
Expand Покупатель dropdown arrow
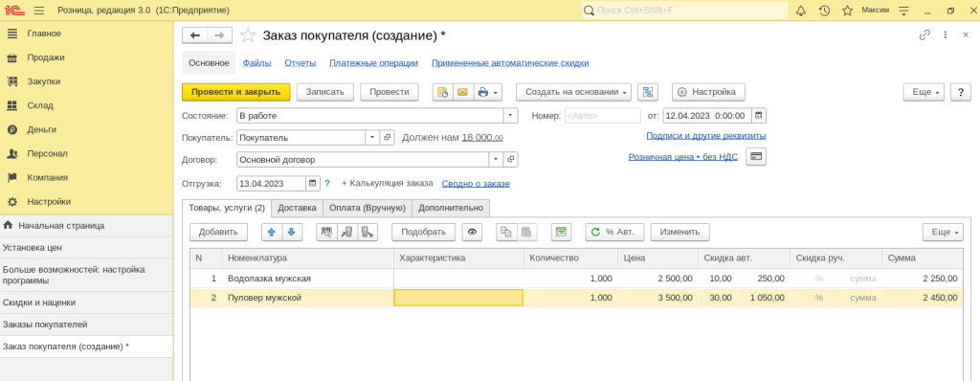coord(372,138)
